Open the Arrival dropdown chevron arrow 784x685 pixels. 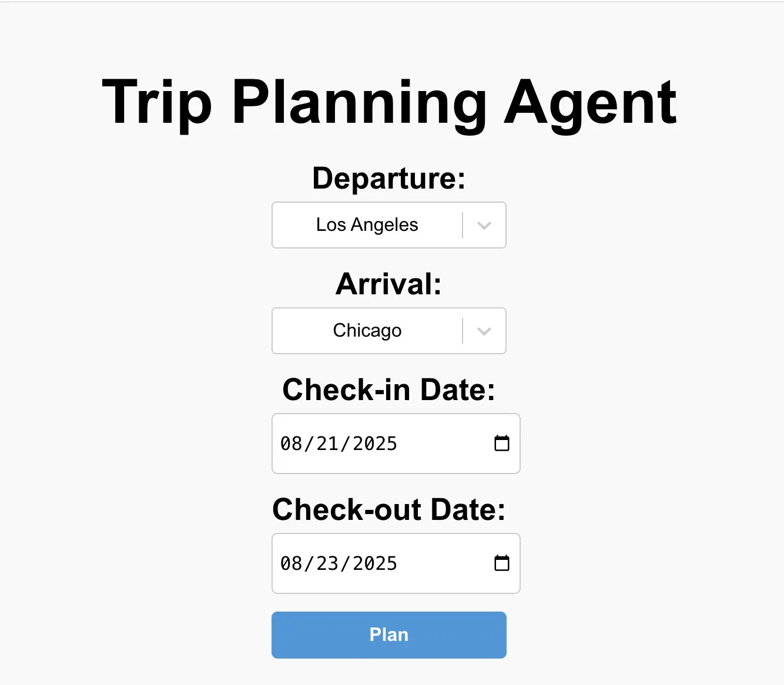483,331
